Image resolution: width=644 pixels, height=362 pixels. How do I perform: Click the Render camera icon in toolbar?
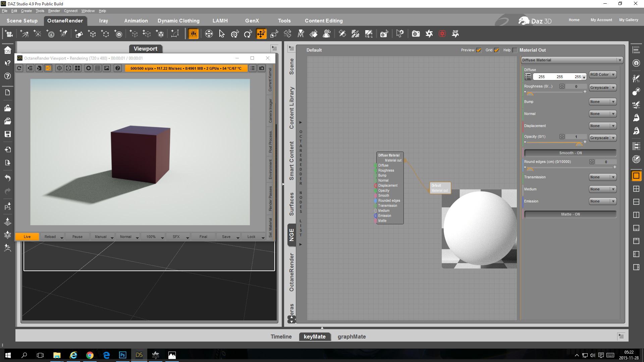point(416,34)
